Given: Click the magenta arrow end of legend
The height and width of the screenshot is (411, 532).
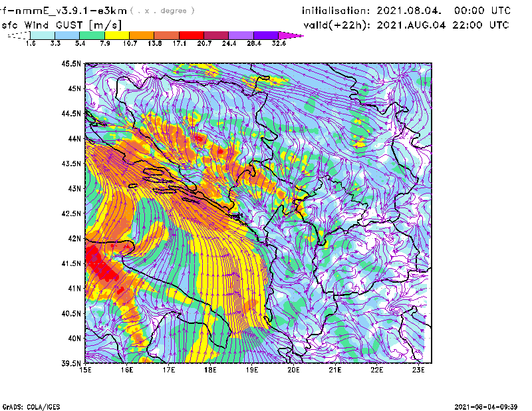Looking at the screenshot, I should coord(291,35).
